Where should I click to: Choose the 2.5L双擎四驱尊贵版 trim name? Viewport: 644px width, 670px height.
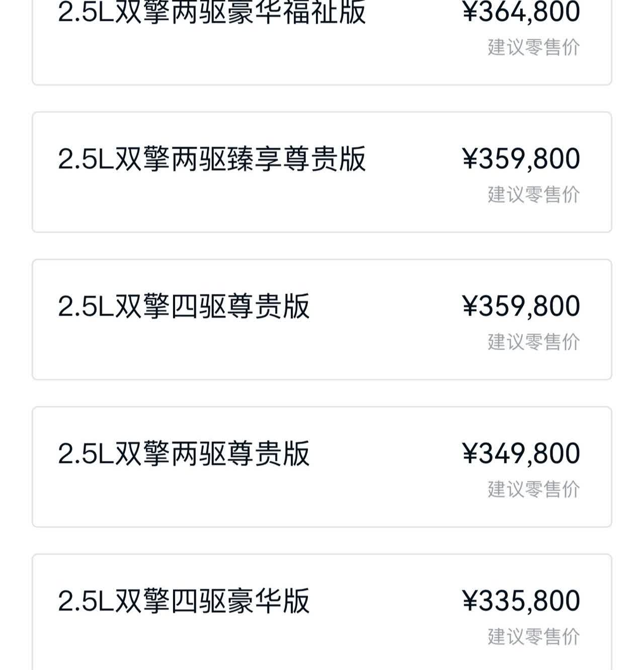184,306
